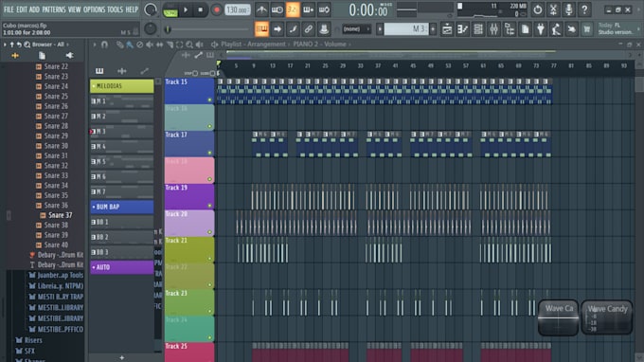
Task: Open the Browser - All dropdown arrow
Action: [67, 45]
